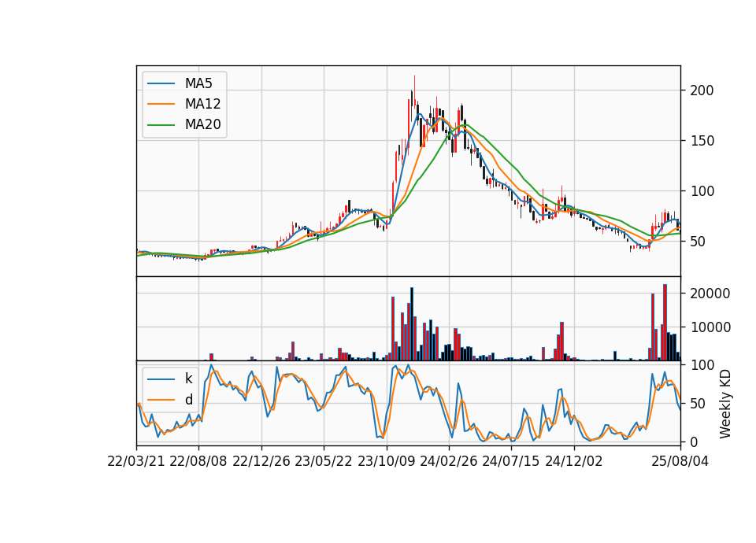The image size is (756, 543).
Task: Click the 23/10/09 date tick label
Action: point(386,462)
